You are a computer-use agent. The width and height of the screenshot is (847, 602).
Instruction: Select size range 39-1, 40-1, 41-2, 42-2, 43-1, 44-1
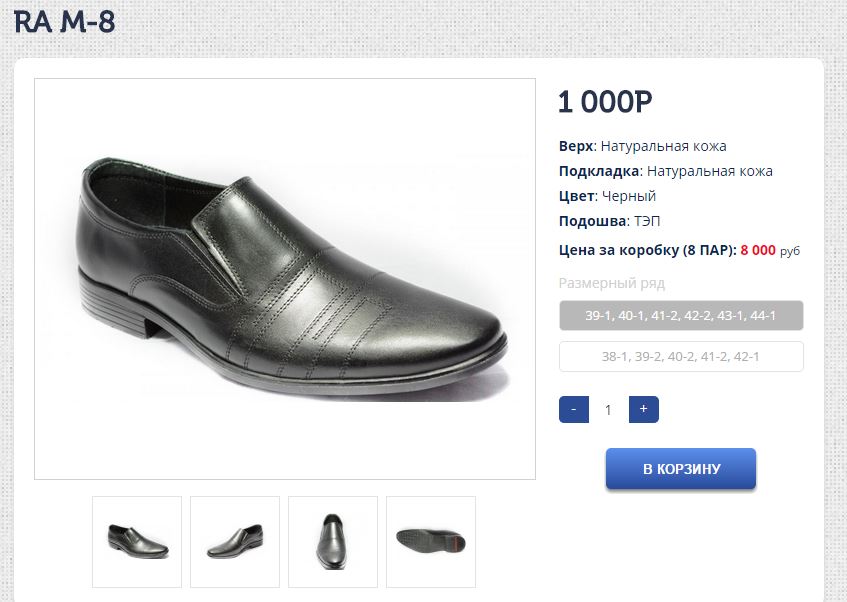pos(681,316)
